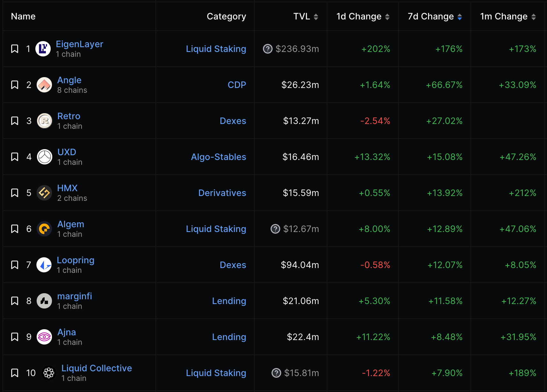Screen dimensions: 547x392
Task: Click the Loopring logo icon
Action: tap(44, 265)
